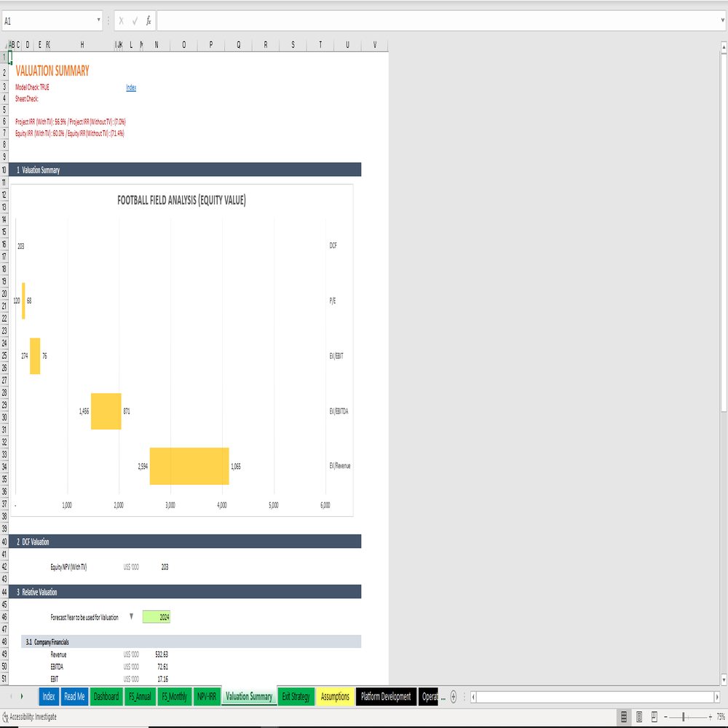The height and width of the screenshot is (728, 728).
Task: Click the Select All corner triangle
Action: point(4,45)
